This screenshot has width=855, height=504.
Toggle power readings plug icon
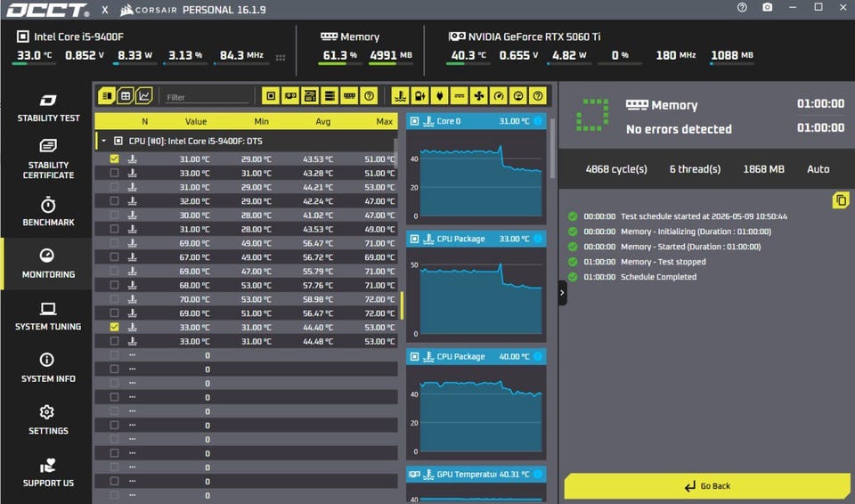pos(439,96)
